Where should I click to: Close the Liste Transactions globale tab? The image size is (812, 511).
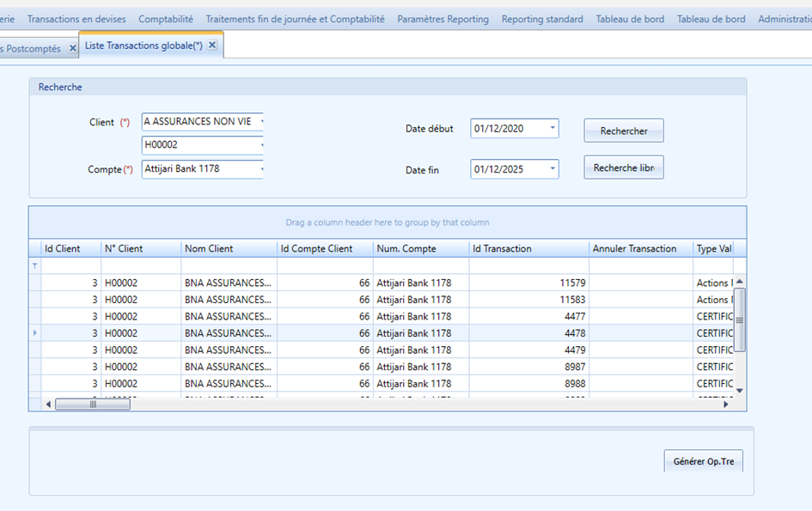(x=212, y=46)
